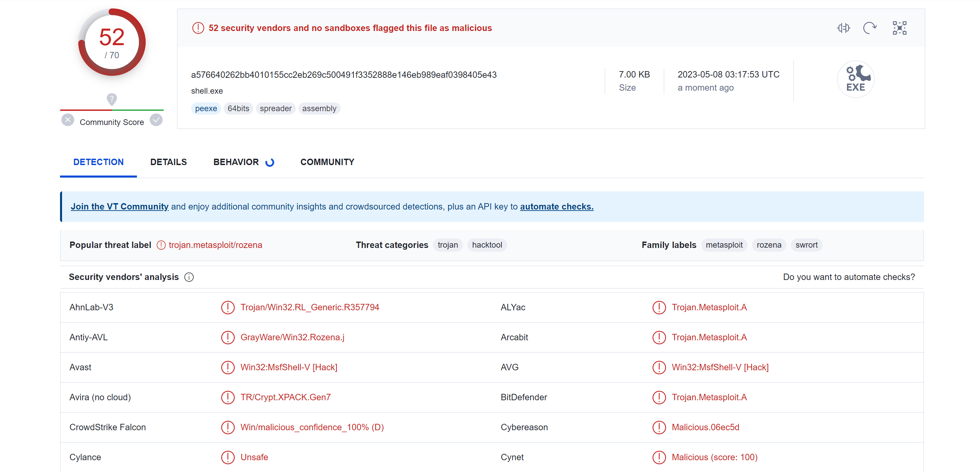Screen dimensions: 980x472
Task: Click the community score question-mark pin
Action: [x=112, y=99]
